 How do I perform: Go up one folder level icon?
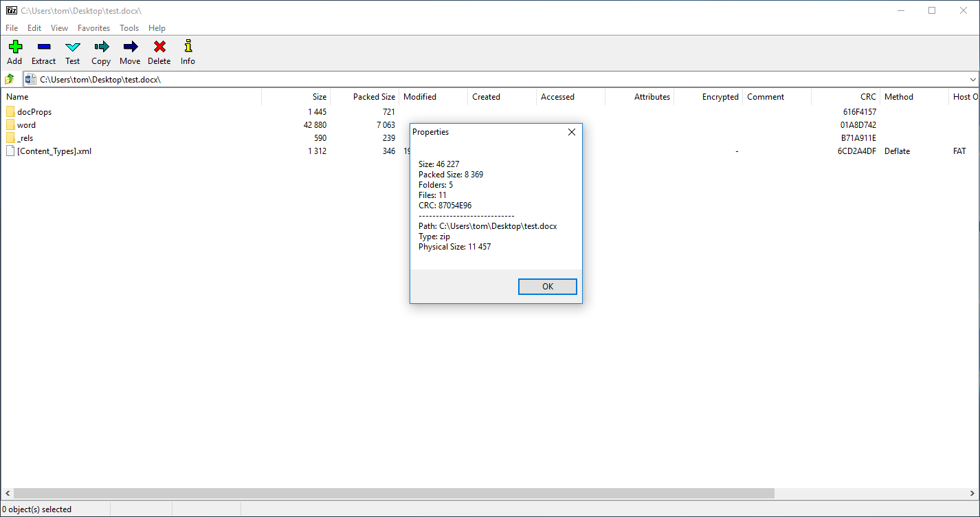click(10, 79)
